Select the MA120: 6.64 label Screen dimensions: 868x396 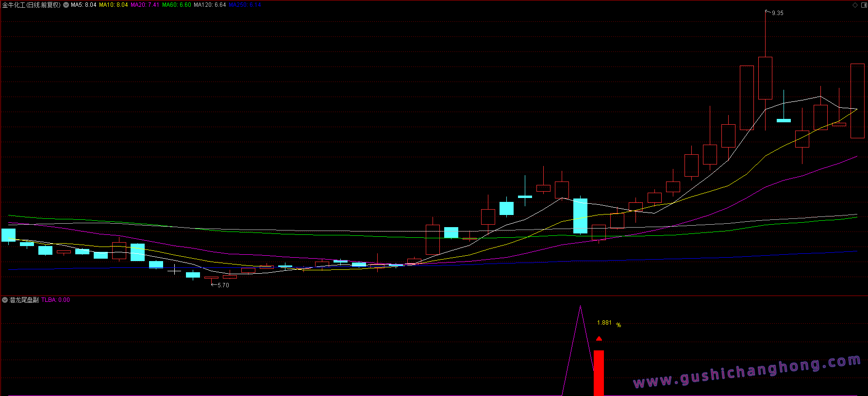point(210,5)
